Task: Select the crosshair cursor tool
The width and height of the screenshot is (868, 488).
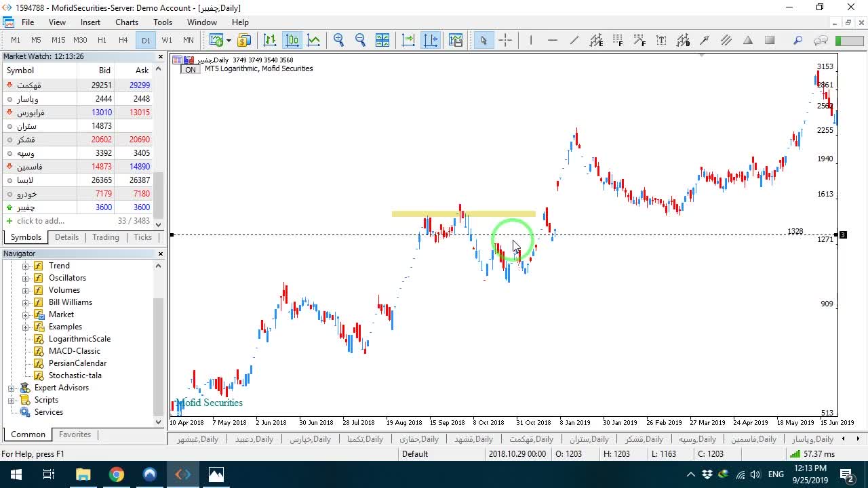Action: click(505, 40)
